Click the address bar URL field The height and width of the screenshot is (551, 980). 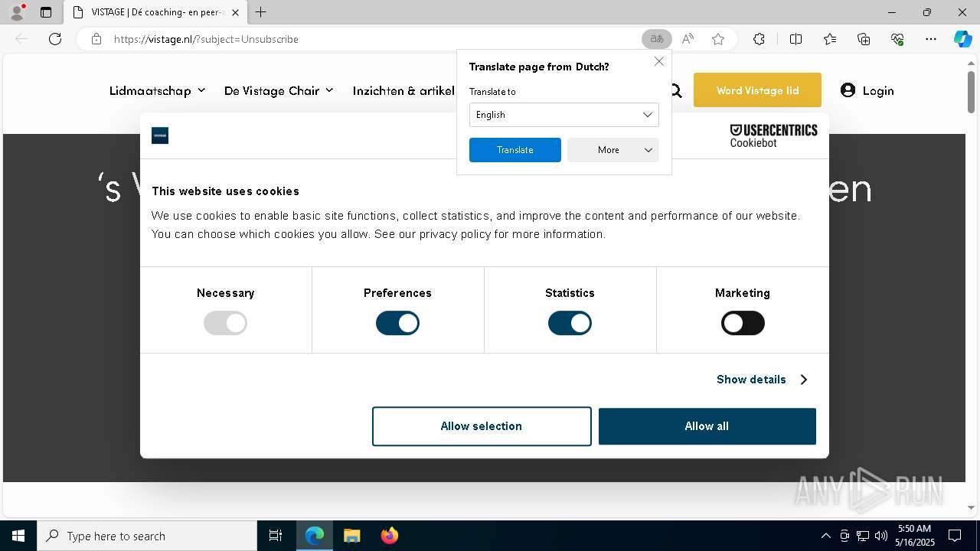point(371,39)
